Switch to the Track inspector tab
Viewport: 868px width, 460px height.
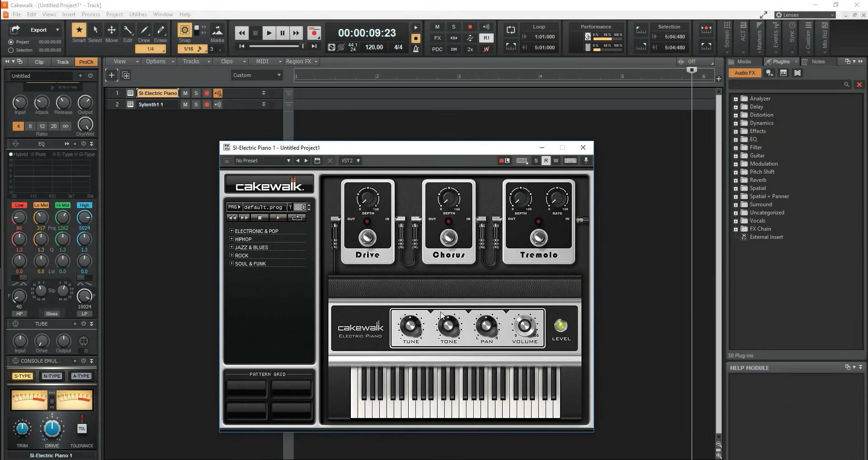pyautogui.click(x=62, y=62)
